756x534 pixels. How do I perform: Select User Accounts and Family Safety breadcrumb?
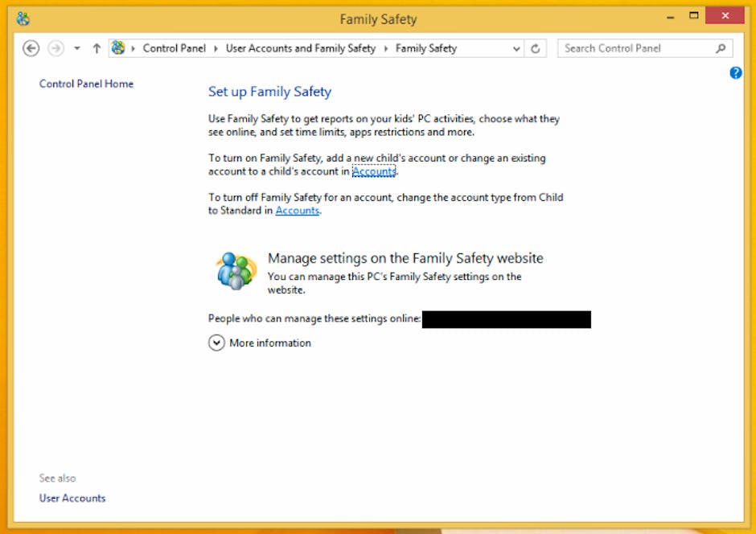(x=301, y=48)
